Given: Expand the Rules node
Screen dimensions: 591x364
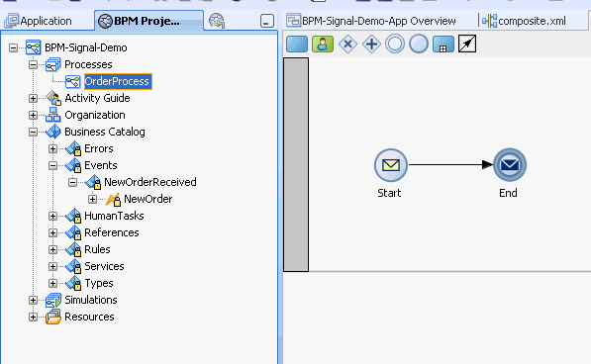Looking at the screenshot, I should tap(52, 249).
